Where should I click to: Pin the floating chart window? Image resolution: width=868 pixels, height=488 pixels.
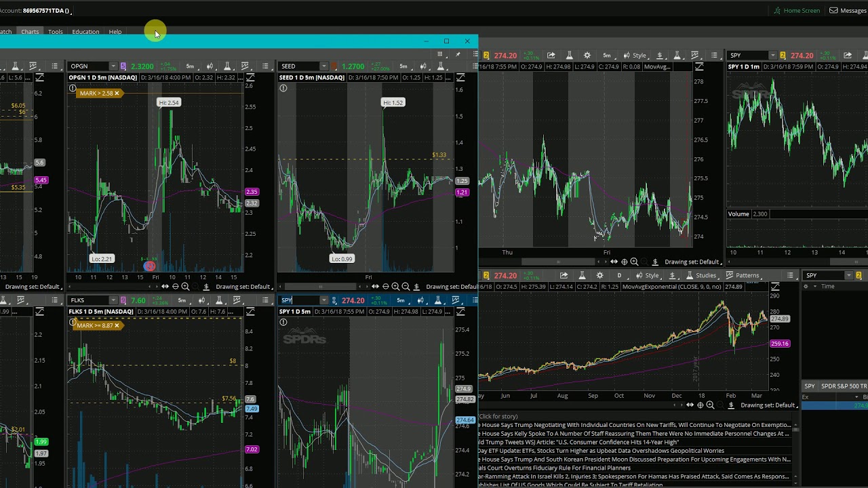(x=458, y=54)
